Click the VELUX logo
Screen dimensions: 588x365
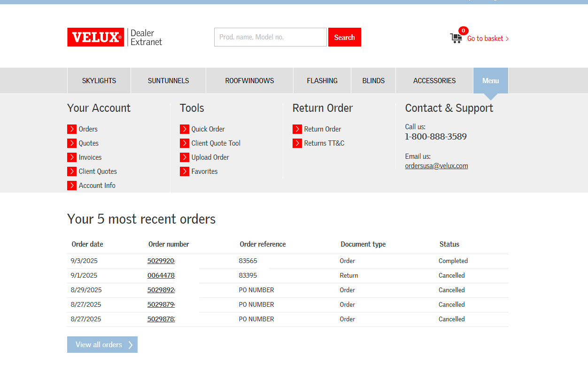point(96,37)
